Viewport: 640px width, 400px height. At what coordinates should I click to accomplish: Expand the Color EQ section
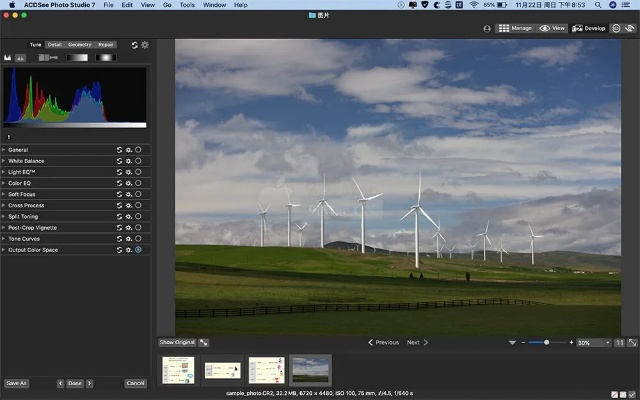[4, 183]
